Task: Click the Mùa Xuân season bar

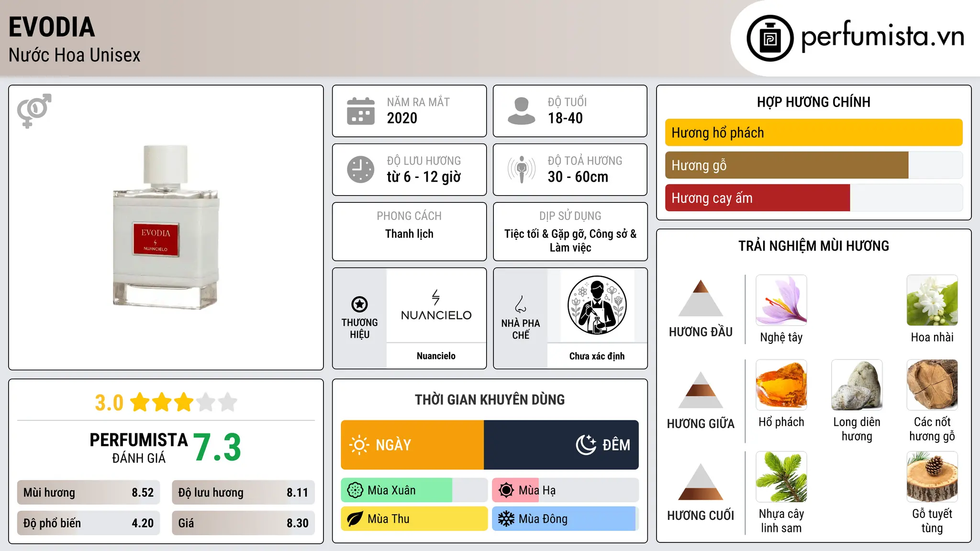Action: 414,490
